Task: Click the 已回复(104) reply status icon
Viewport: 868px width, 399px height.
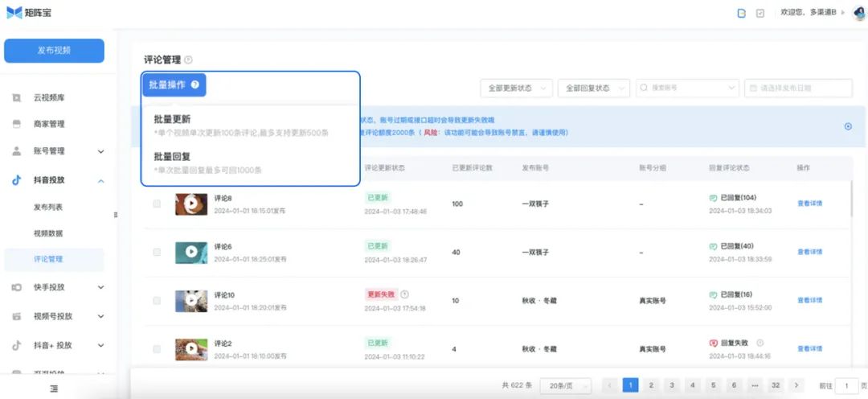Action: (x=714, y=198)
